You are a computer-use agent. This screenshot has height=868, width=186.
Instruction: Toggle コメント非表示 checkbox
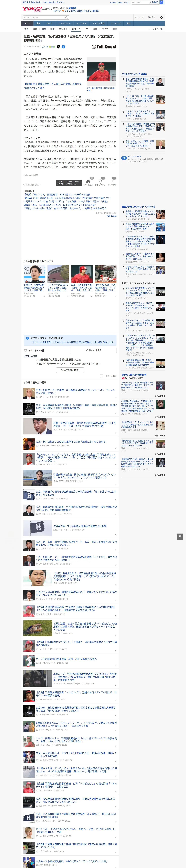pos(102,376)
